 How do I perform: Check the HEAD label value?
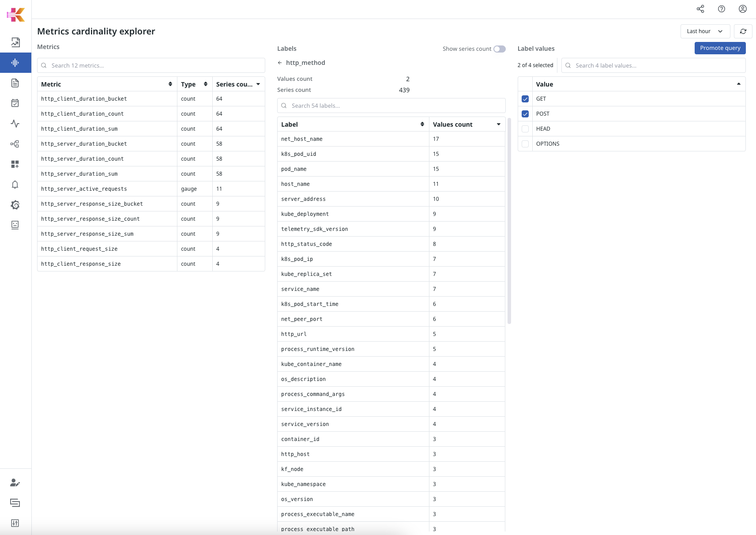(x=525, y=128)
